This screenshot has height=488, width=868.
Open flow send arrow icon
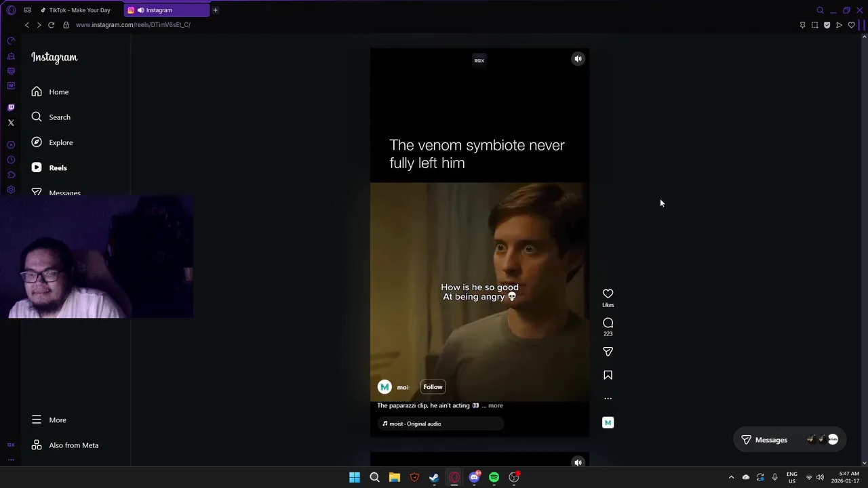pos(839,25)
